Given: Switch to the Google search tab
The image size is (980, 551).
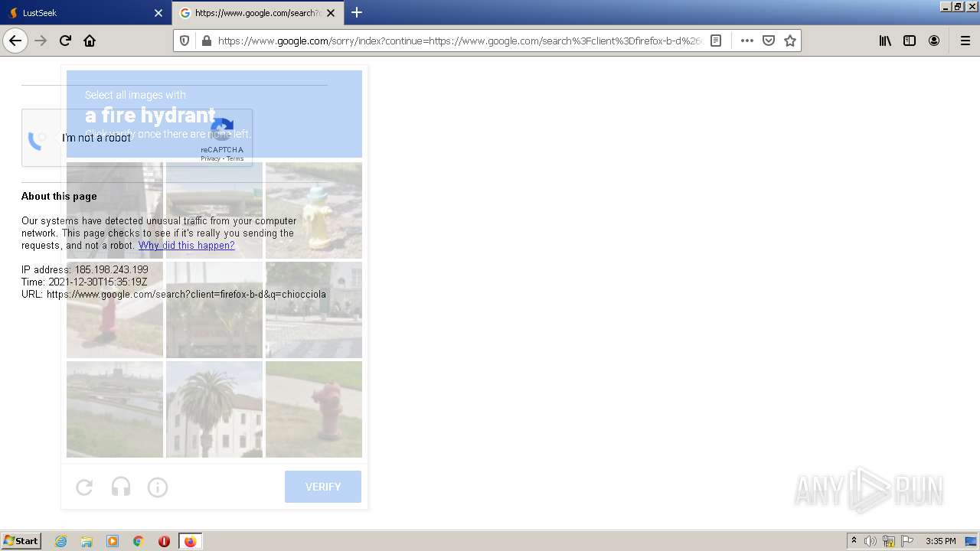Looking at the screenshot, I should point(258,13).
